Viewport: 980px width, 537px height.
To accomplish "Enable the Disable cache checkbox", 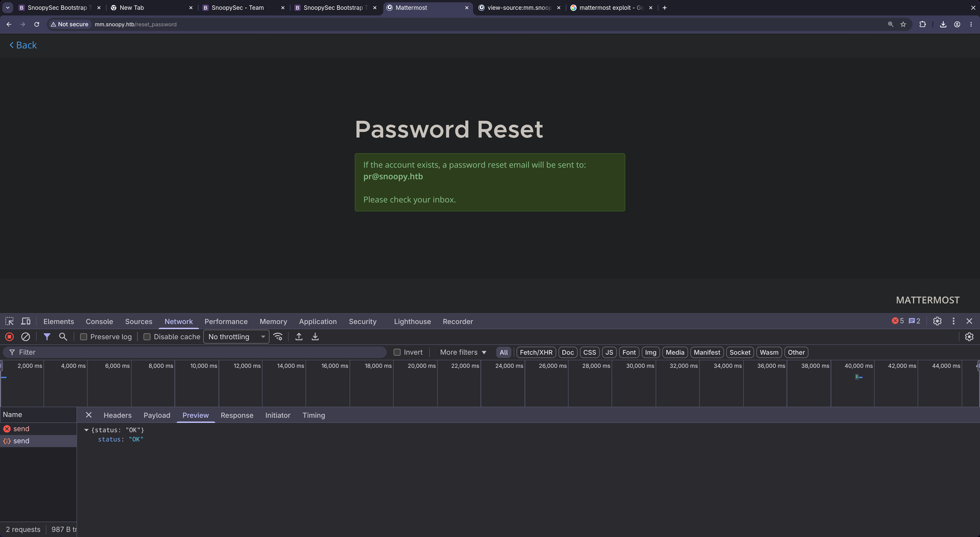I will click(x=147, y=337).
